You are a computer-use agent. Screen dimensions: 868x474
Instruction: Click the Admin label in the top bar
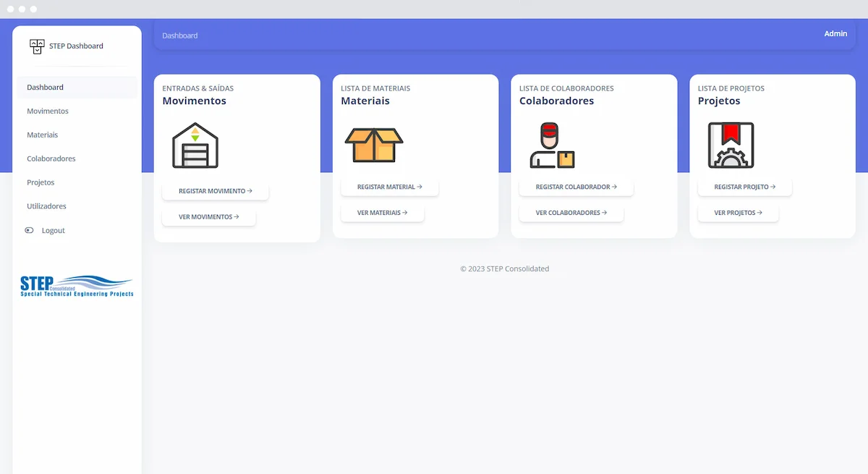click(835, 33)
